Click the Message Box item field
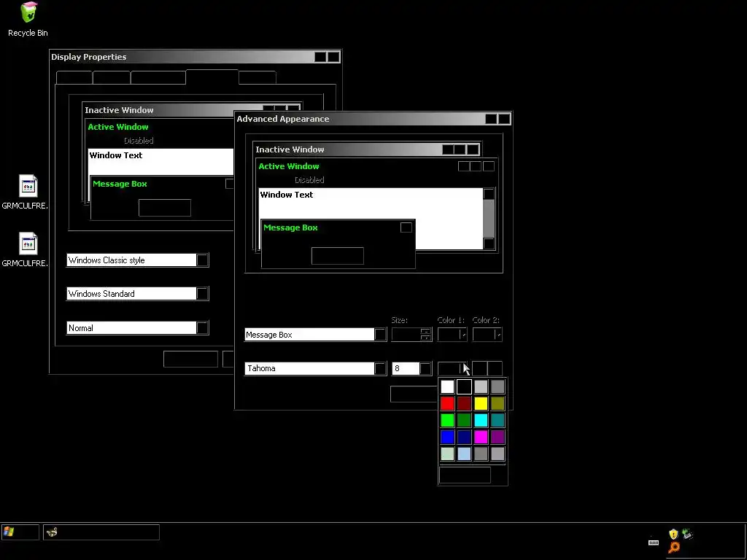The width and height of the screenshot is (747, 560). (309, 334)
